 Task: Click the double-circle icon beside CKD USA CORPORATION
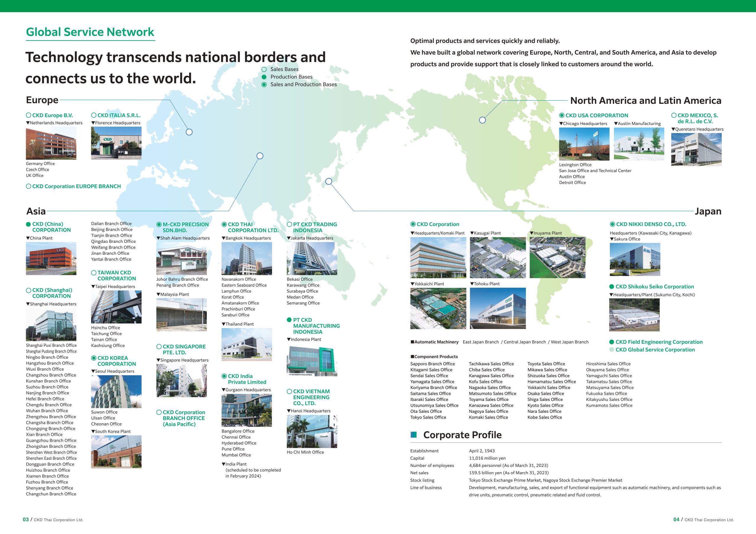[562, 115]
